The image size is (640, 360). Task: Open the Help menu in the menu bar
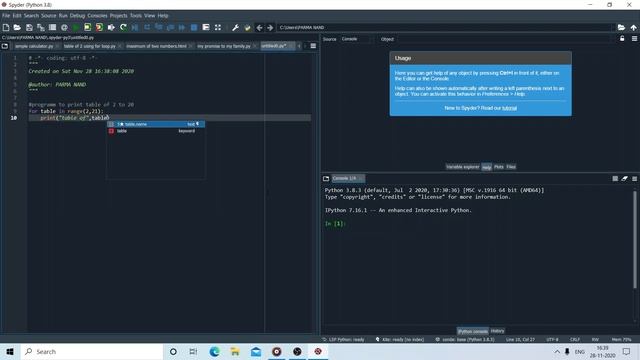[163, 16]
